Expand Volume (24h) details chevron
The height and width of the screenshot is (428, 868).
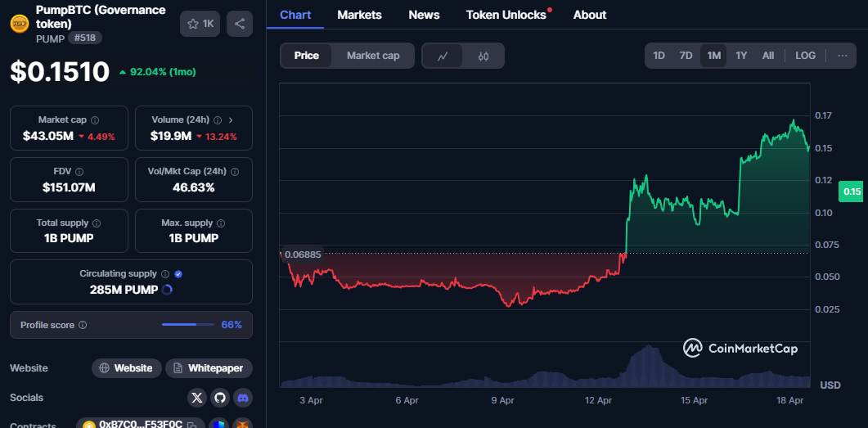click(231, 120)
